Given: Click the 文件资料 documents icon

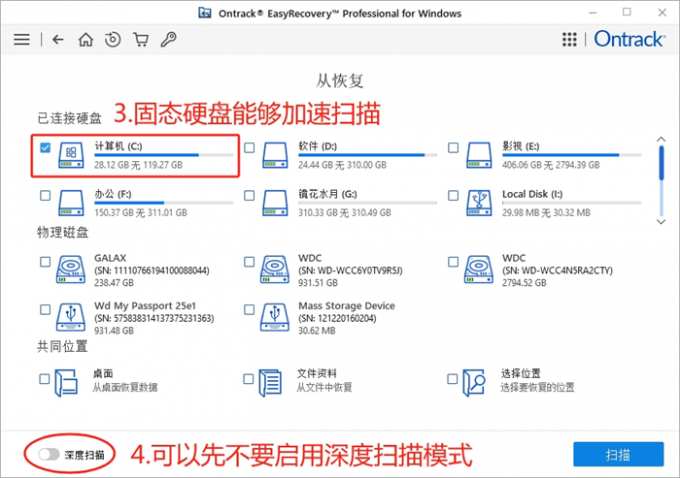Looking at the screenshot, I should 271,383.
